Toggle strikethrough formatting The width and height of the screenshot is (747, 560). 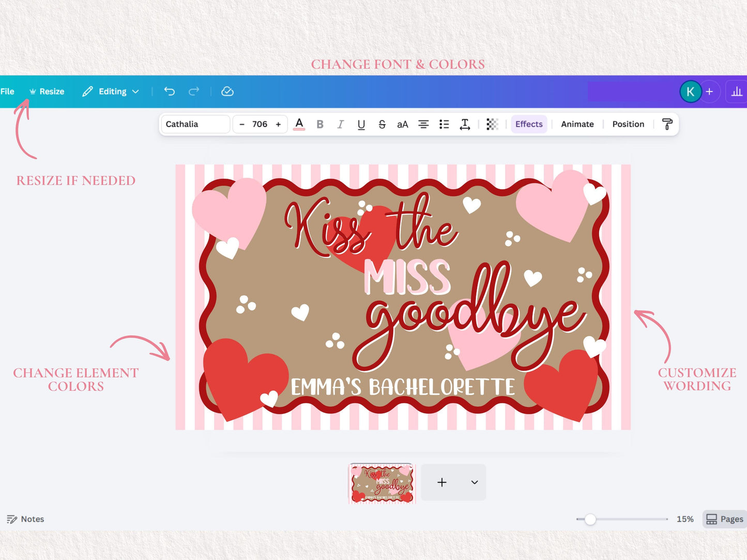click(x=382, y=124)
